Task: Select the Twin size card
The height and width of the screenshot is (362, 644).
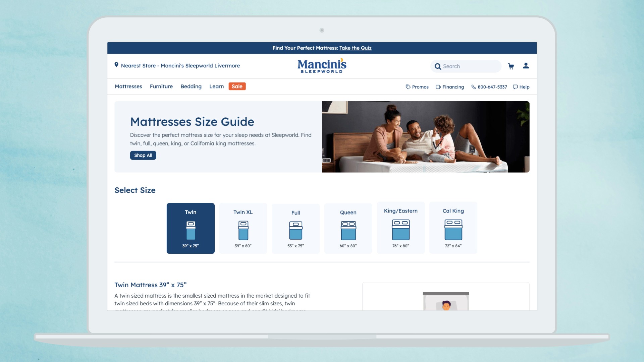Action: [191, 228]
